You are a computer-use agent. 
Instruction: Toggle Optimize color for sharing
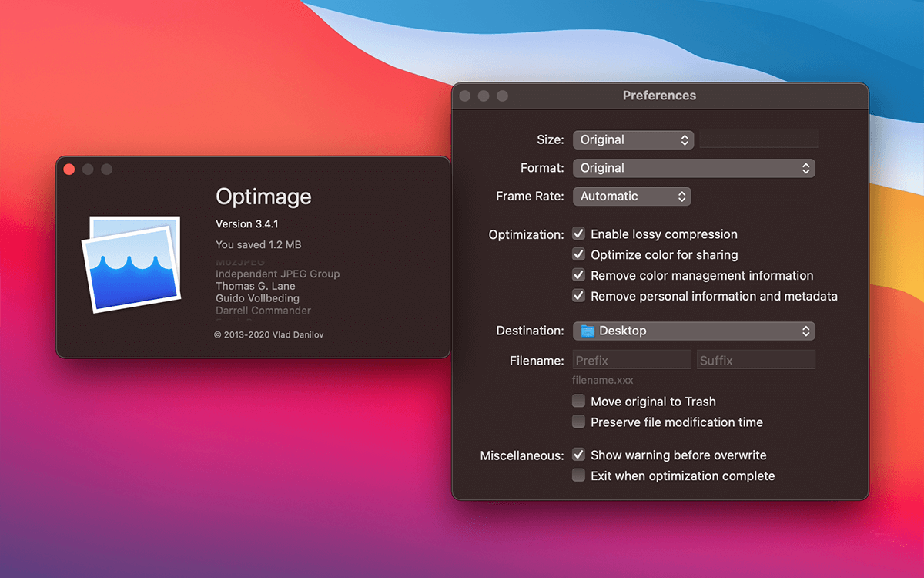[x=578, y=254]
